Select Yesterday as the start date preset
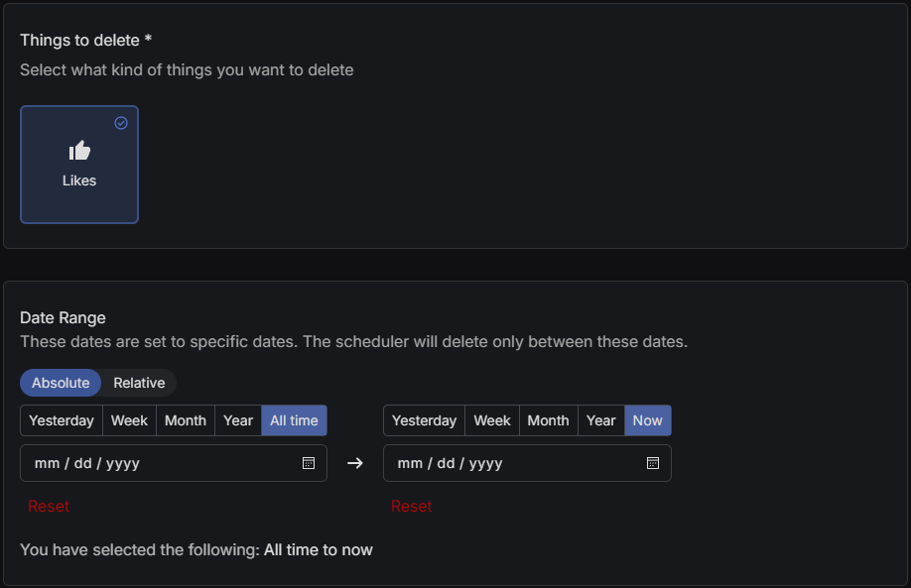The image size is (911, 588). tap(62, 420)
